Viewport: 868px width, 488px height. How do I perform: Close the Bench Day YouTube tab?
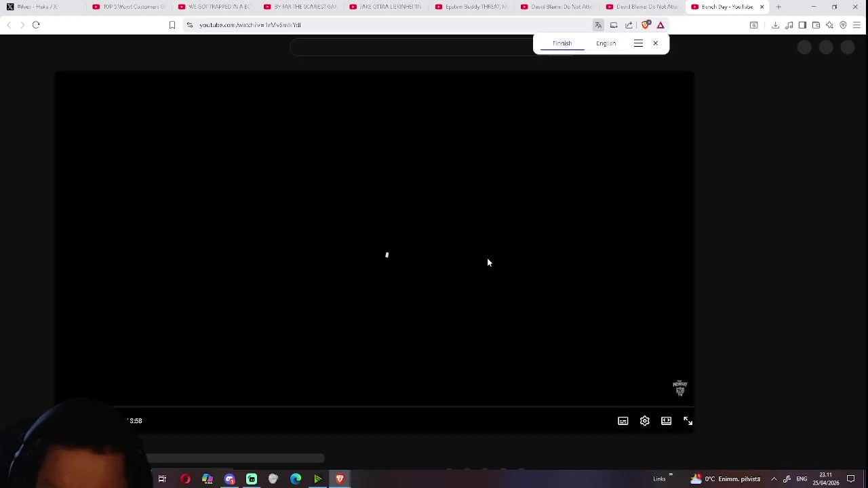tap(762, 7)
